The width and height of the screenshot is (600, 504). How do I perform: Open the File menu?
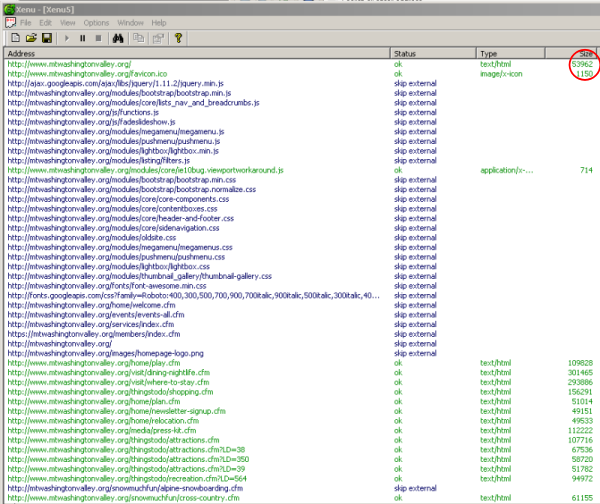pos(26,23)
